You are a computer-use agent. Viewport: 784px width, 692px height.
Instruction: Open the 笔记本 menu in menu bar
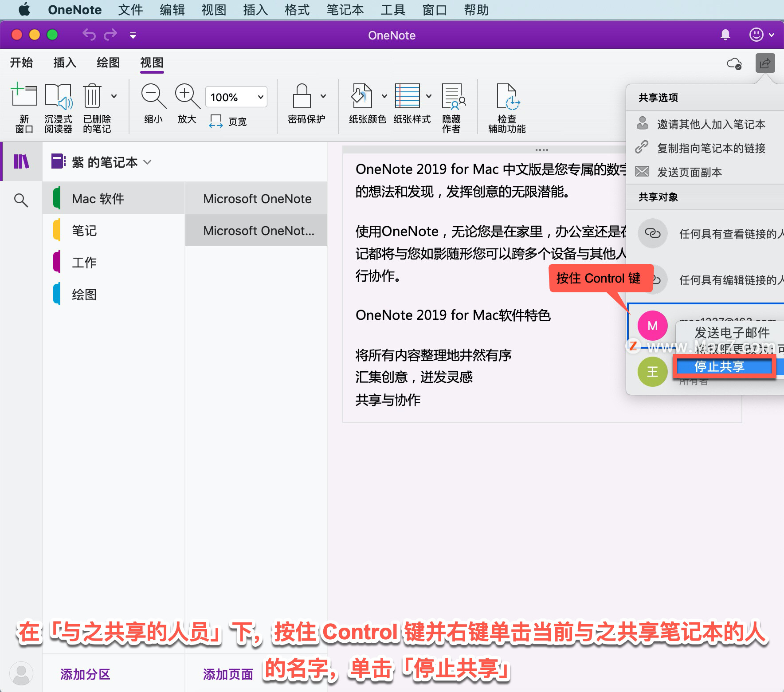click(345, 9)
